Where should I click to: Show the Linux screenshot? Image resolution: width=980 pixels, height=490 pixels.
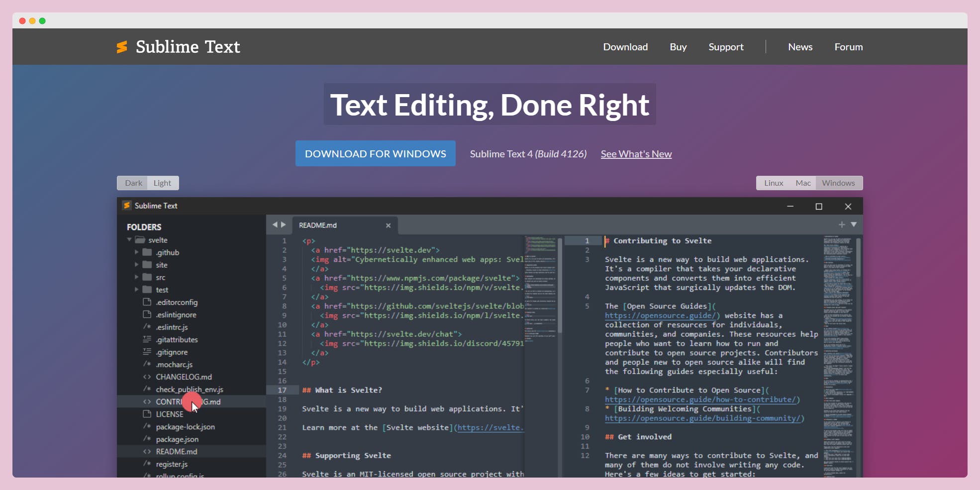774,183
